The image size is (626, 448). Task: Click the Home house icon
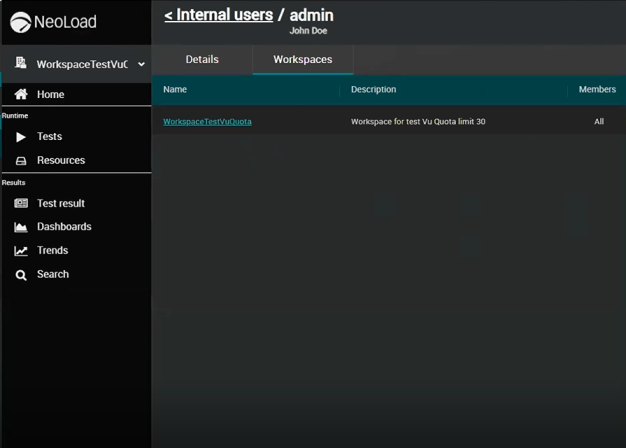(x=21, y=94)
